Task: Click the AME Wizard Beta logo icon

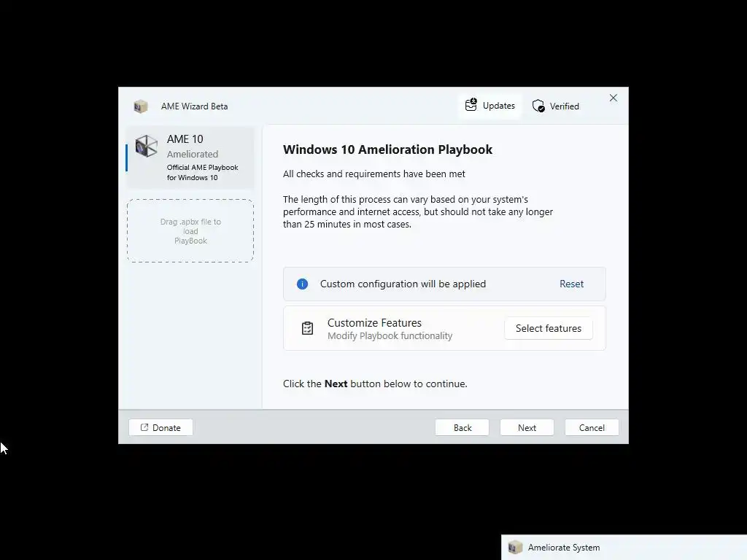Action: (141, 106)
